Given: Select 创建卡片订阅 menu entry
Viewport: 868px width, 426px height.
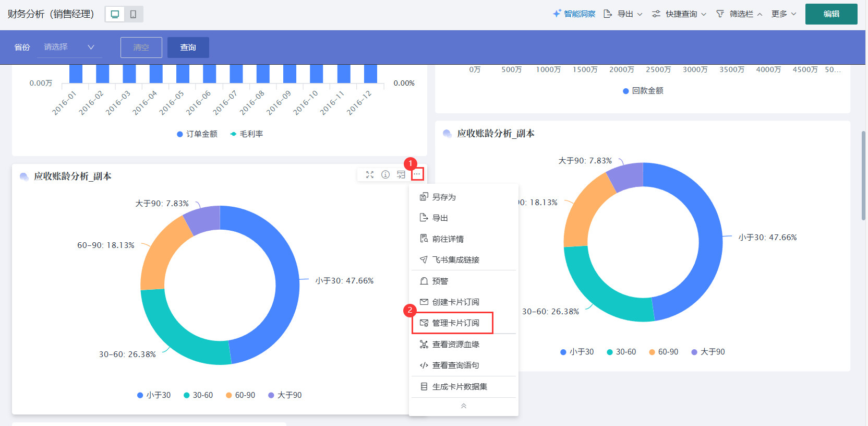Looking at the screenshot, I should [464, 302].
